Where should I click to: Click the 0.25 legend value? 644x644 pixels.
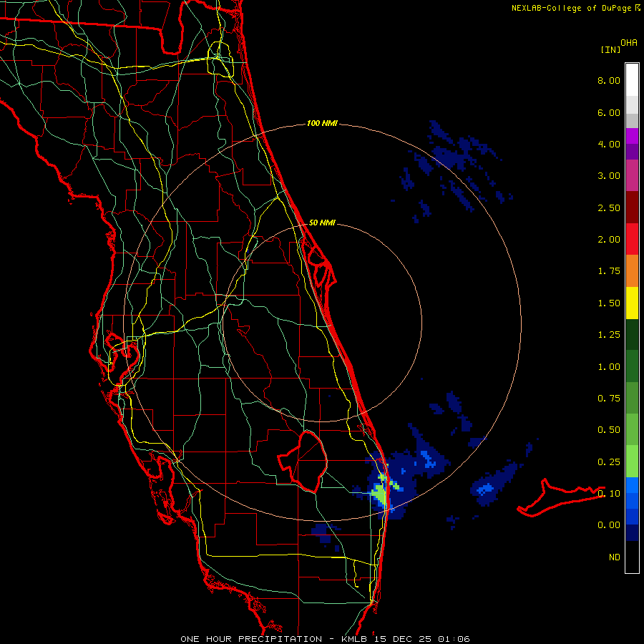click(x=609, y=462)
